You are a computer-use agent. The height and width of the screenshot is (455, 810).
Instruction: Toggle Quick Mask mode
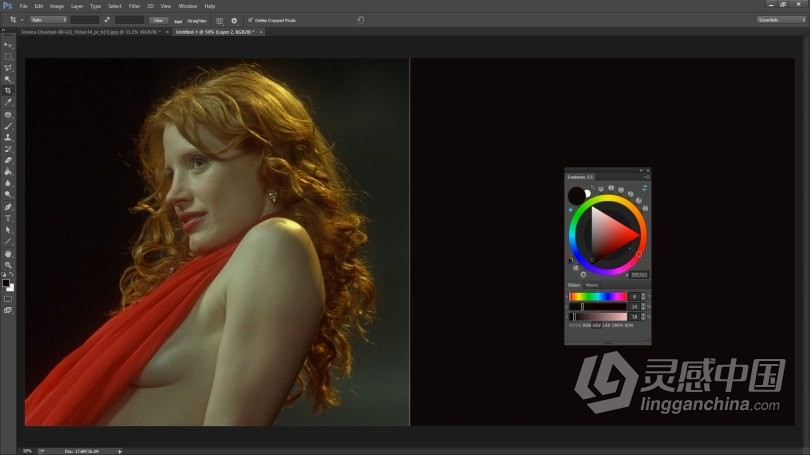pos(8,299)
